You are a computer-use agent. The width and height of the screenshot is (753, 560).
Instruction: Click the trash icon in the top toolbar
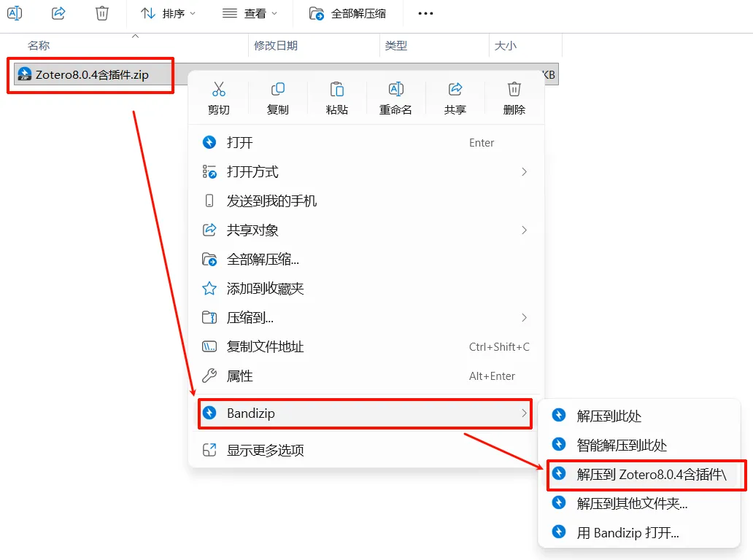click(102, 13)
